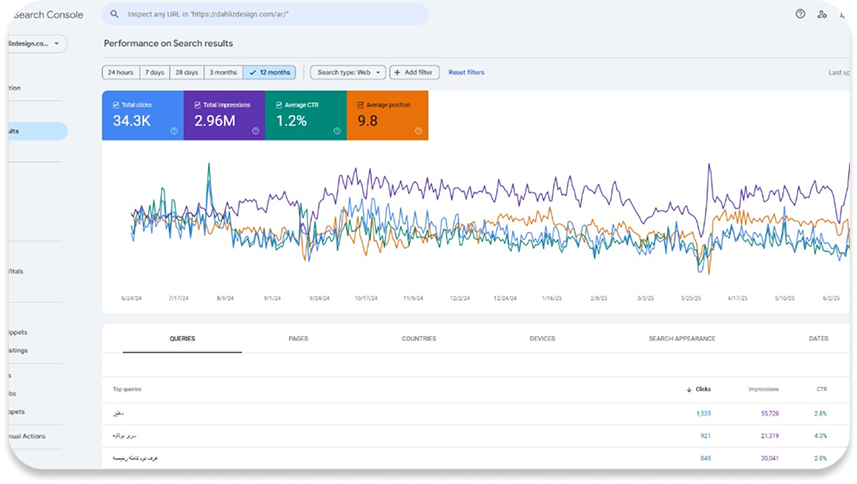Select the 28 days date range
857x484 pixels.
coord(187,72)
